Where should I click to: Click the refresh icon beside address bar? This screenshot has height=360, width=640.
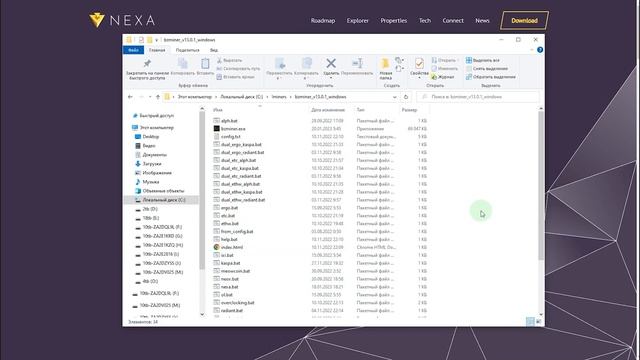[x=406, y=97]
